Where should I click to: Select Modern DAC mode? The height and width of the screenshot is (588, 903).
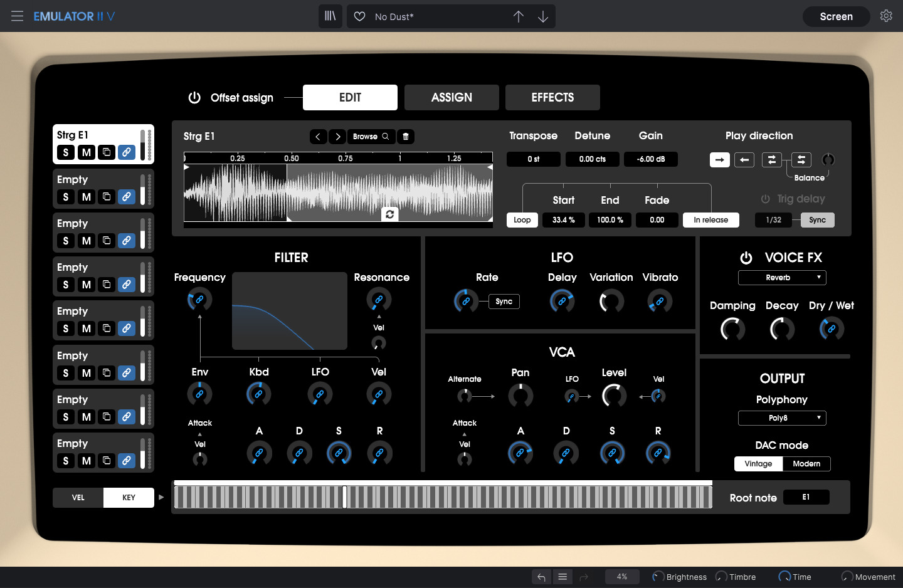(806, 464)
